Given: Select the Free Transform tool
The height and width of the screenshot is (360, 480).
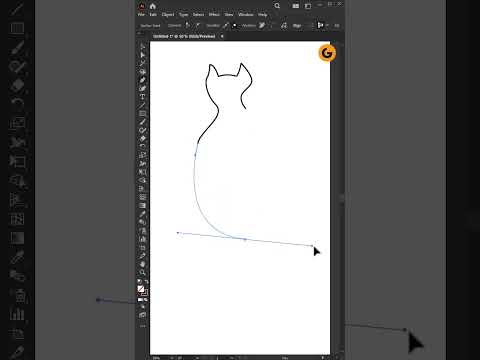Looking at the screenshot, I should 143,172.
